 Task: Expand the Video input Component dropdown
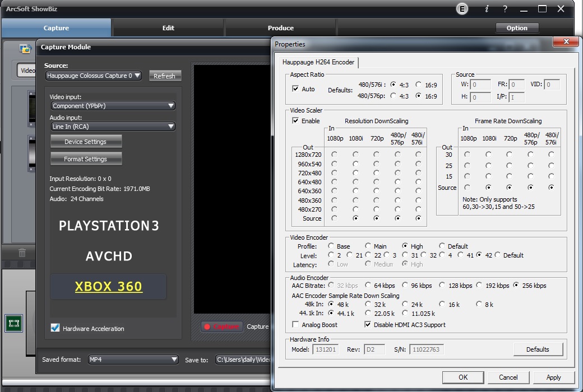coord(113,106)
